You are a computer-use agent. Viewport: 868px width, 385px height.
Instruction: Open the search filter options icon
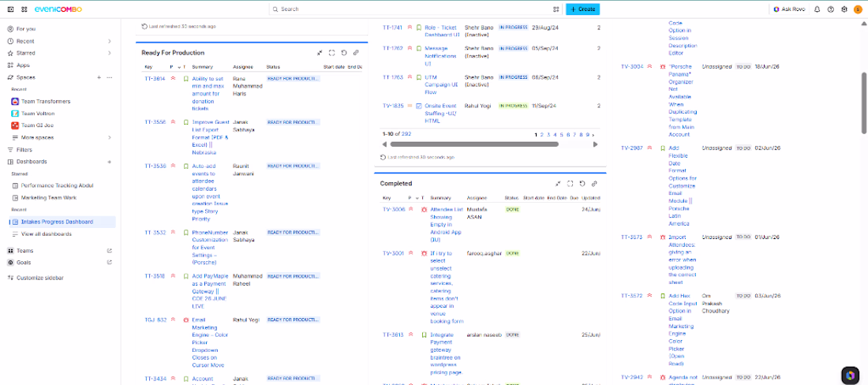click(556, 9)
